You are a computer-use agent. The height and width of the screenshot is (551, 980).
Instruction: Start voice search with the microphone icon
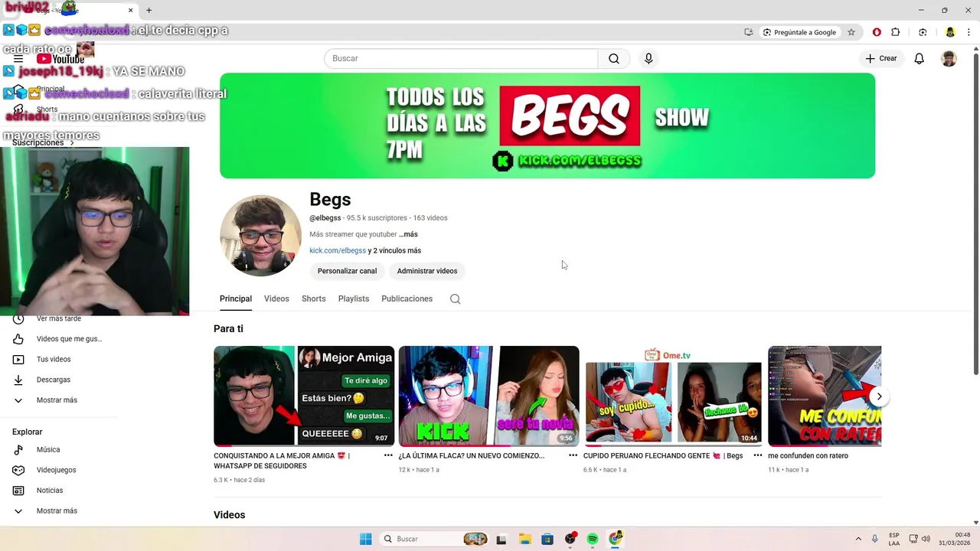coord(648,59)
